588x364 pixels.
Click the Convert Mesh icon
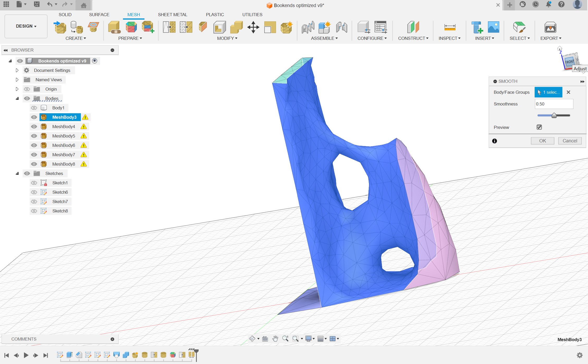click(x=286, y=27)
